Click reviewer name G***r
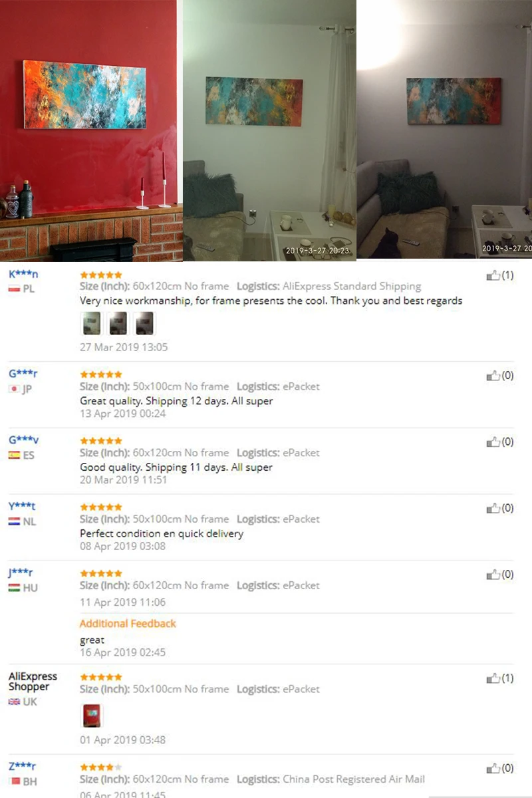The width and height of the screenshot is (532, 798). point(23,374)
